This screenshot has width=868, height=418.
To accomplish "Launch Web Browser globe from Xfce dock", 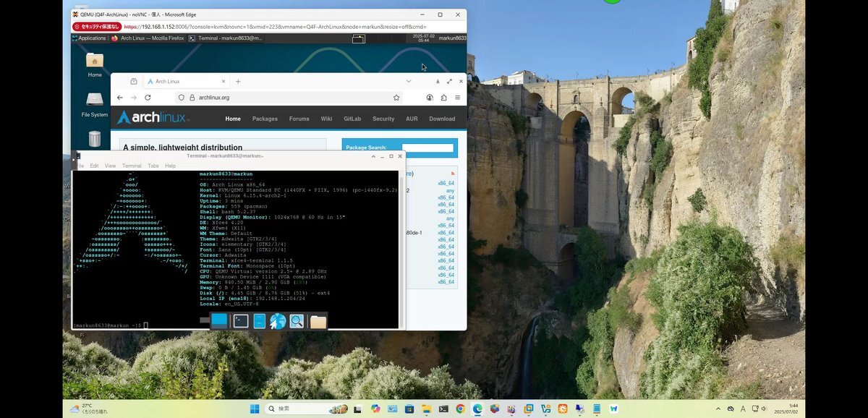I will click(x=278, y=321).
